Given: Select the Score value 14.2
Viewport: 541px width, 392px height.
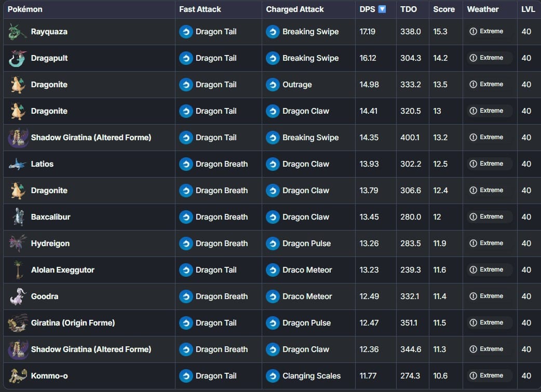Looking at the screenshot, I should (441, 58).
